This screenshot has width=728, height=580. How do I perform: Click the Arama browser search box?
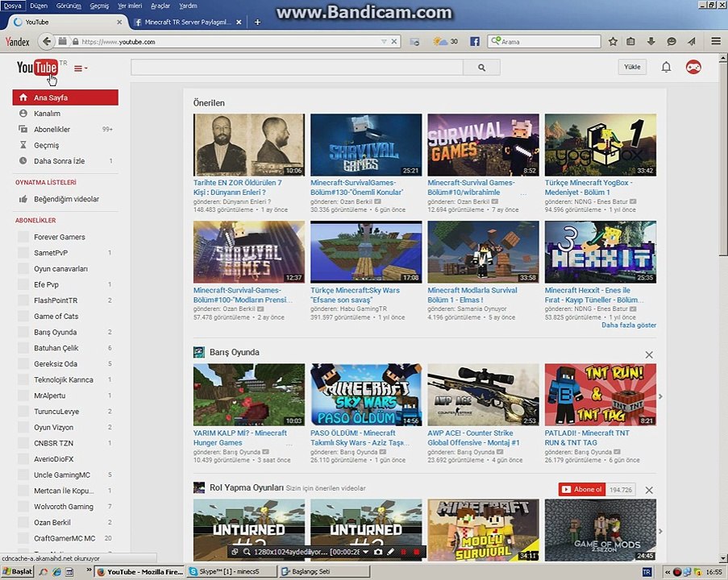pos(543,41)
